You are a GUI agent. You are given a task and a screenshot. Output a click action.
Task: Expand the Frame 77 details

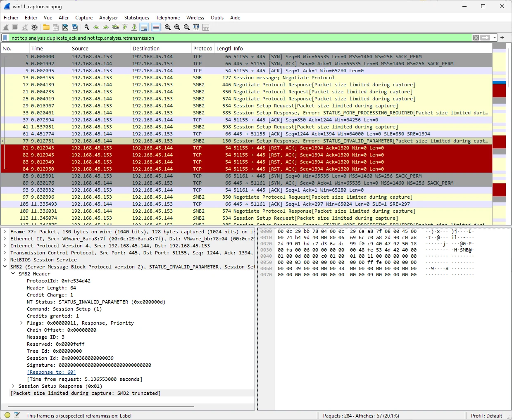tap(5, 232)
